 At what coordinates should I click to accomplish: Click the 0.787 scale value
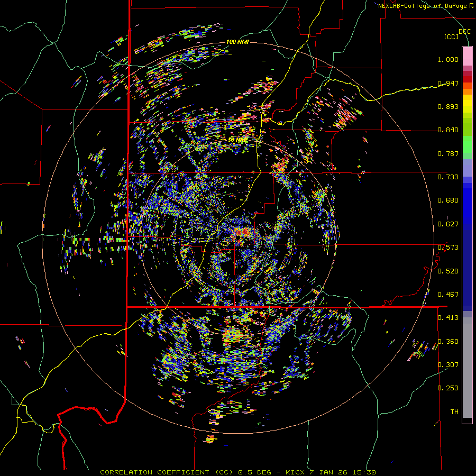point(448,153)
